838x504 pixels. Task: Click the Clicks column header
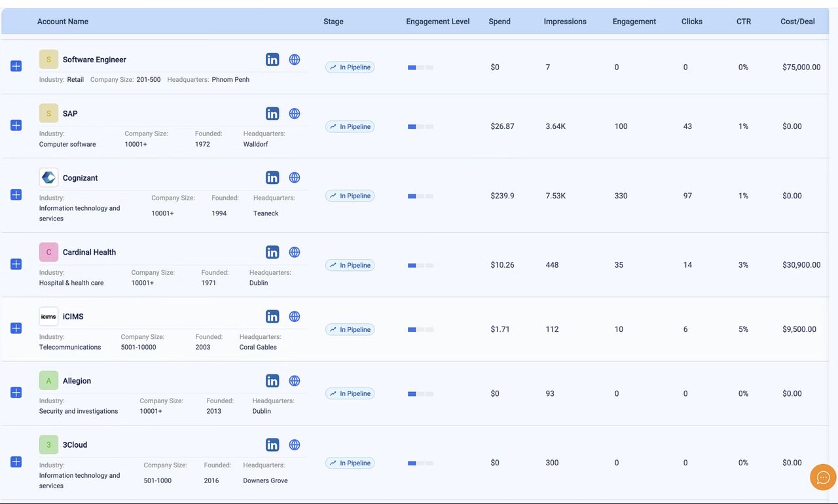691,22
